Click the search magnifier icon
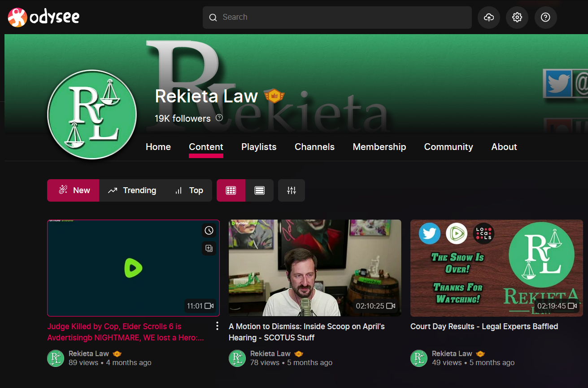588x388 pixels. pos(213,17)
